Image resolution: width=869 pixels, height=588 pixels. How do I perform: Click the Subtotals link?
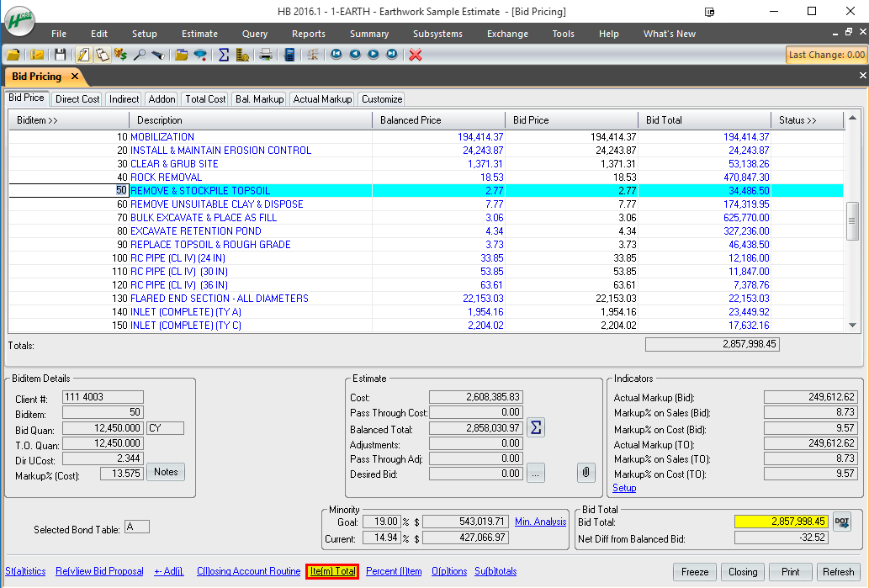pyautogui.click(x=495, y=571)
